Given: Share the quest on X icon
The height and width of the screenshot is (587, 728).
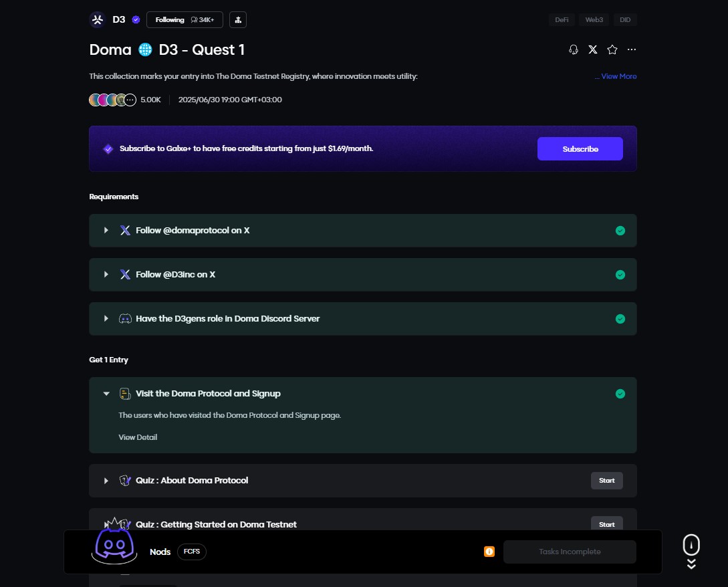Looking at the screenshot, I should 592,49.
